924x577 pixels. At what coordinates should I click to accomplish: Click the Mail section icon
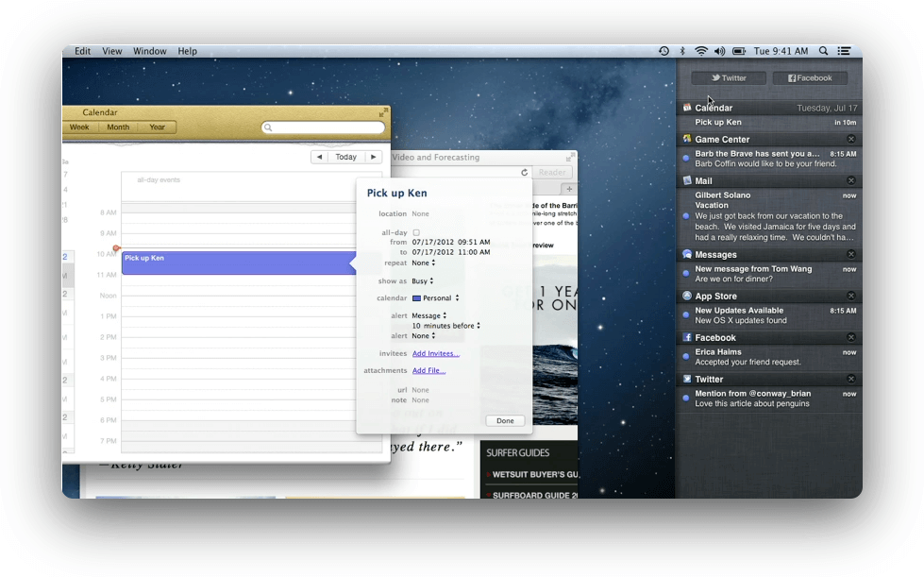pyautogui.click(x=687, y=180)
